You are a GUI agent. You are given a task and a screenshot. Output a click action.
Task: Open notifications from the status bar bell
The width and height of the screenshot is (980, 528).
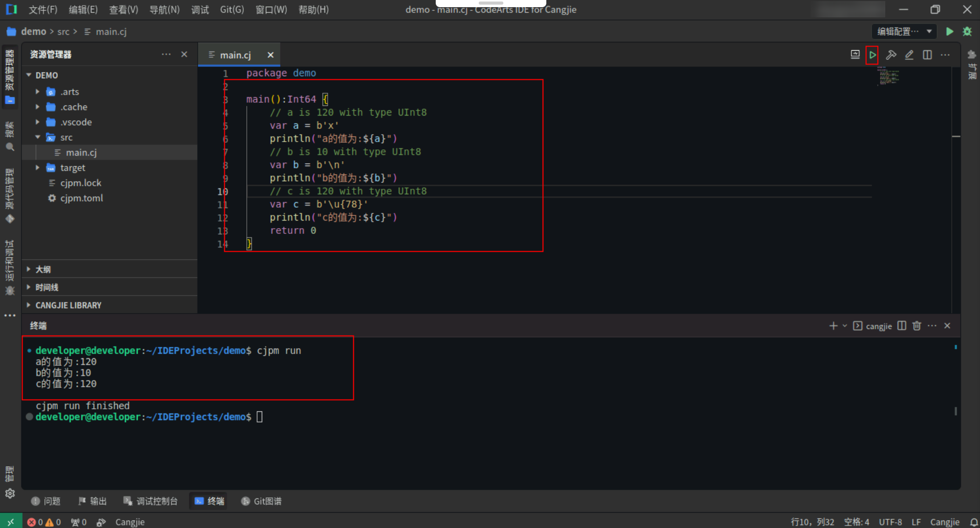pyautogui.click(x=973, y=522)
